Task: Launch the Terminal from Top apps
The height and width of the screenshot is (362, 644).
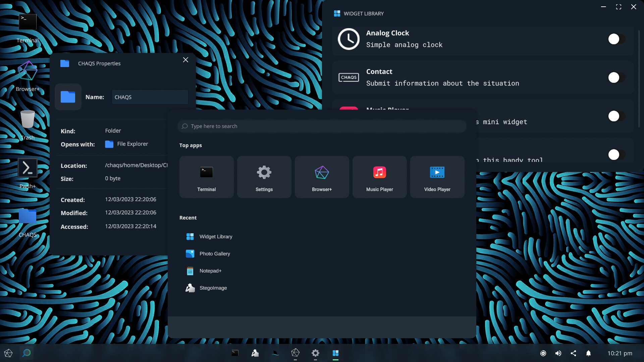Action: (x=206, y=177)
